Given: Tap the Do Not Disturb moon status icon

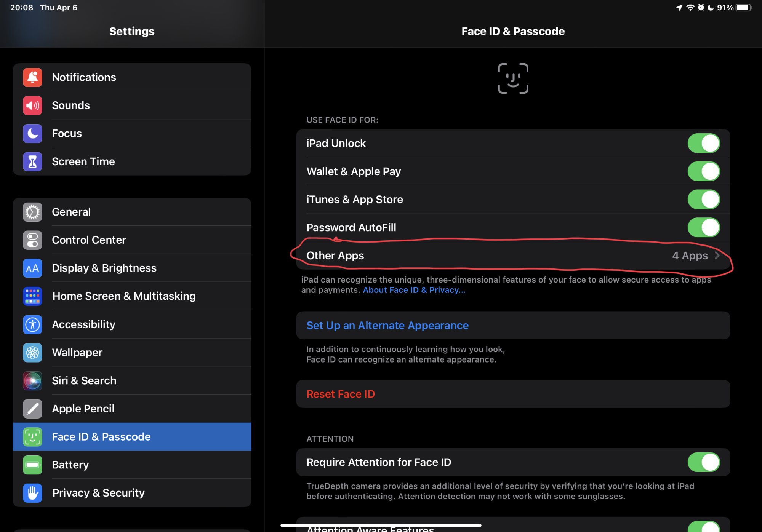Looking at the screenshot, I should (x=711, y=8).
